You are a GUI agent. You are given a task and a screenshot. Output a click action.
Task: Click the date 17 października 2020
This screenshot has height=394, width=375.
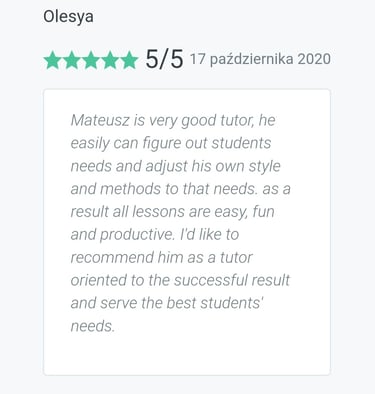point(260,59)
